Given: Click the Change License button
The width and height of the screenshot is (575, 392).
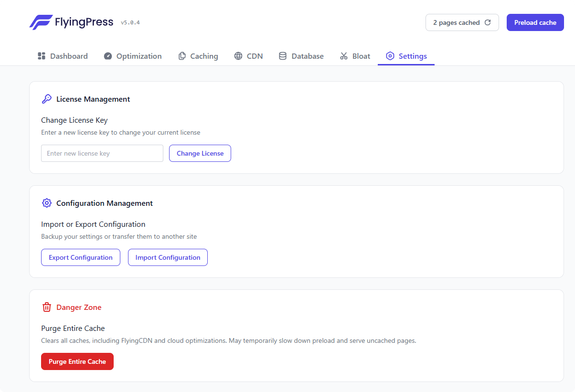Looking at the screenshot, I should [200, 153].
